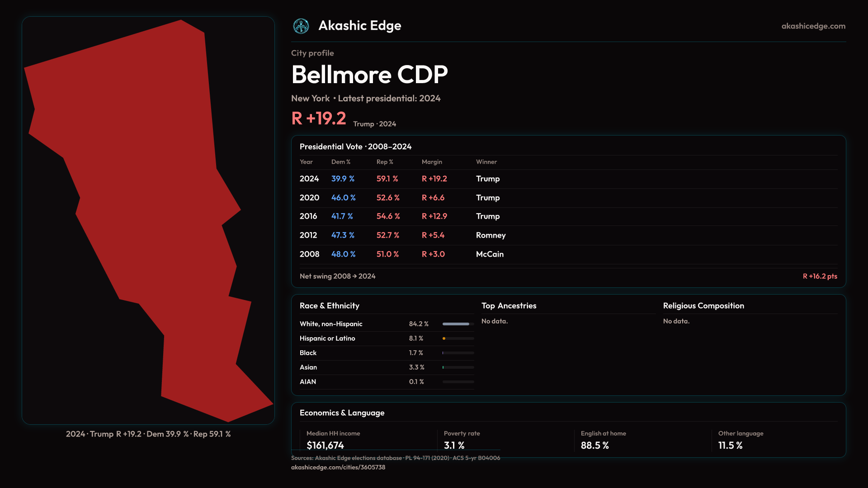Click the Akashic Edge logo icon
The width and height of the screenshot is (868, 488).
tap(301, 26)
